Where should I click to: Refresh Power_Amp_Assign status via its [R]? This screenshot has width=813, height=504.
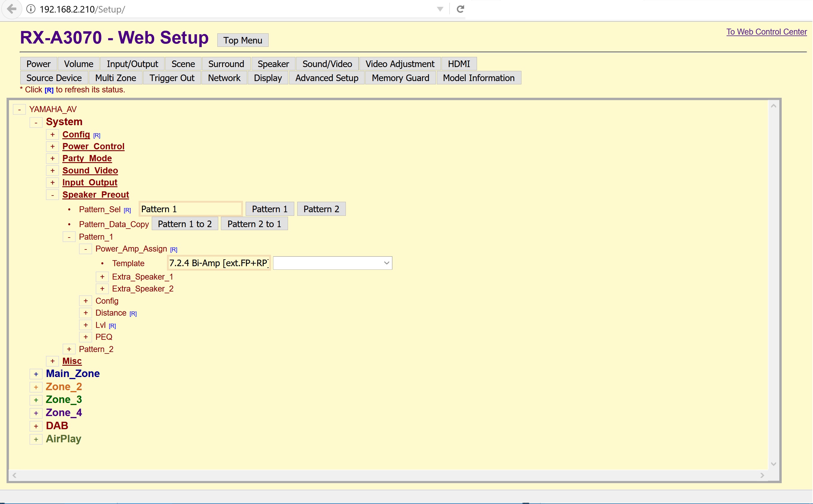coord(174,250)
